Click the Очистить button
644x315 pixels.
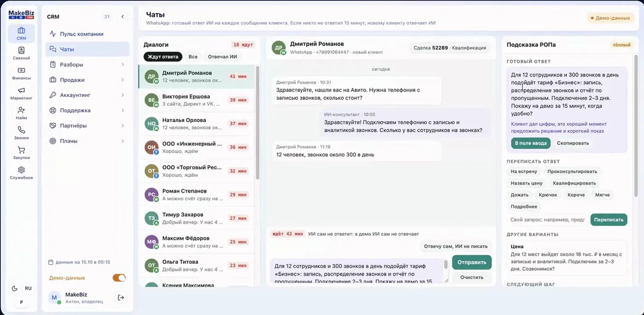[x=472, y=277]
